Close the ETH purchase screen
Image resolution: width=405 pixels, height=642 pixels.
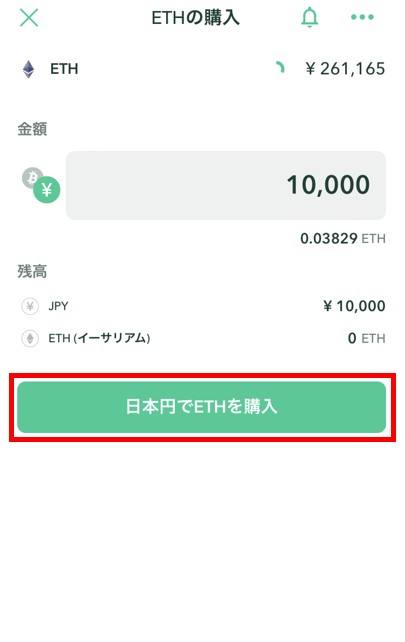tap(29, 18)
